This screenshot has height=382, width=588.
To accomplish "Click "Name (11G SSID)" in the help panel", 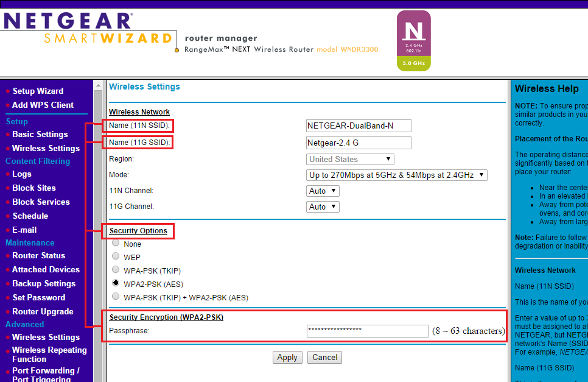I will pyautogui.click(x=544, y=368).
